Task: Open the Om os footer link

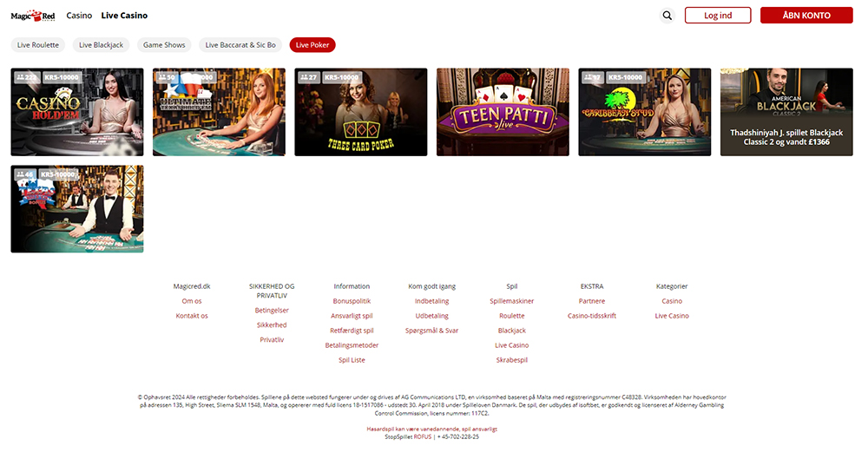Action: (192, 301)
